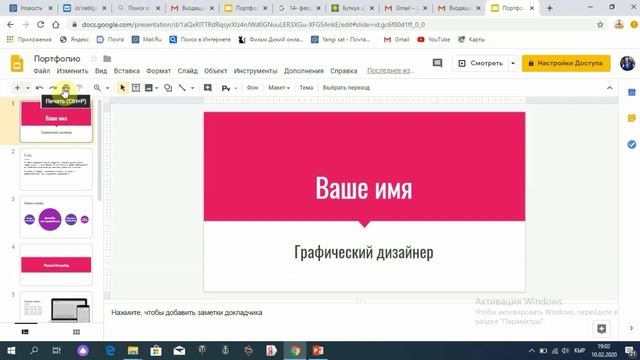Open the Слайд menu
This screenshot has height=360, width=640.
tap(187, 71)
